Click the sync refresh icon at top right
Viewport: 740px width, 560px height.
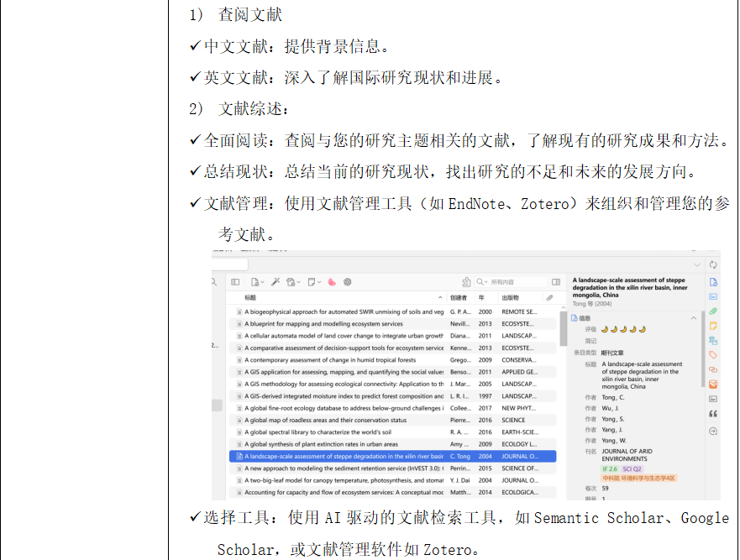[713, 265]
